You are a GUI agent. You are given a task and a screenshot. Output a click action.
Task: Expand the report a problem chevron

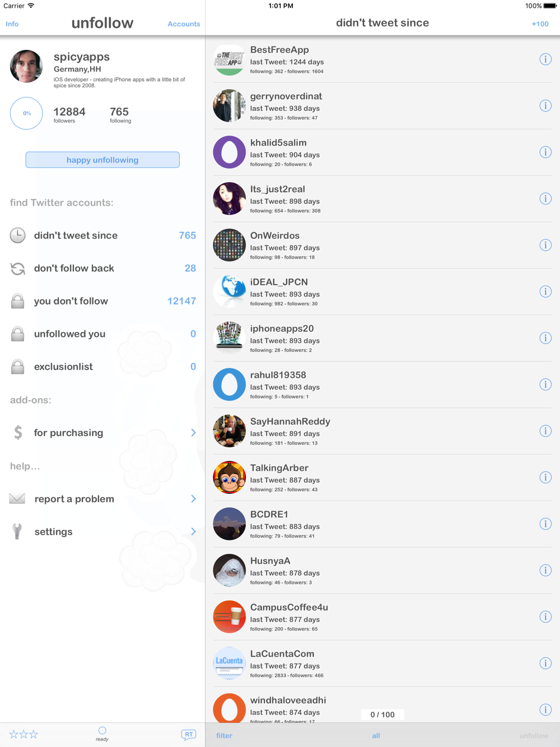tap(193, 499)
